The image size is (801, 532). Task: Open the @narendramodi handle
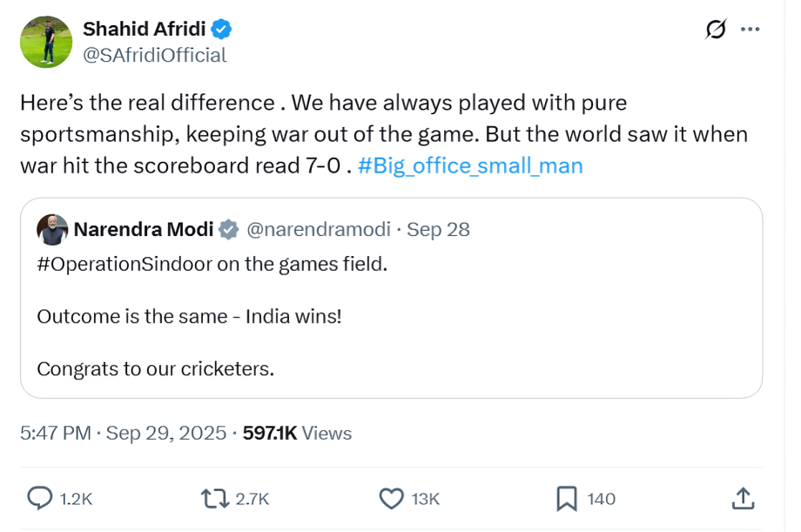pyautogui.click(x=319, y=229)
